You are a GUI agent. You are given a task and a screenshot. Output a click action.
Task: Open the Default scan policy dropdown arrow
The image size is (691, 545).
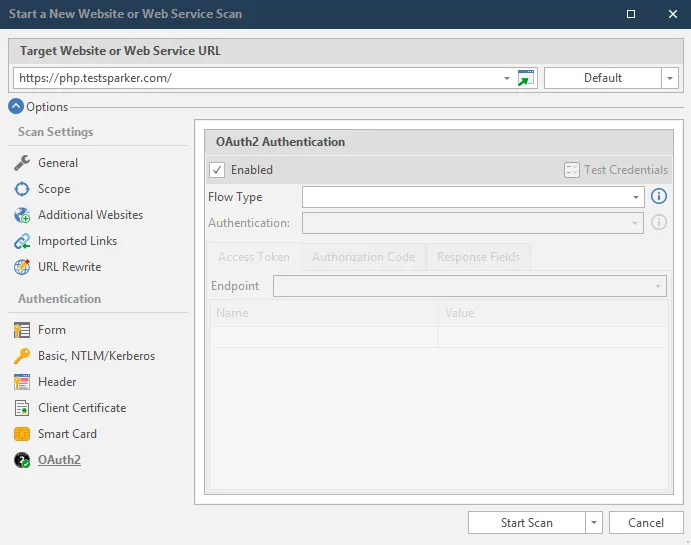point(670,78)
